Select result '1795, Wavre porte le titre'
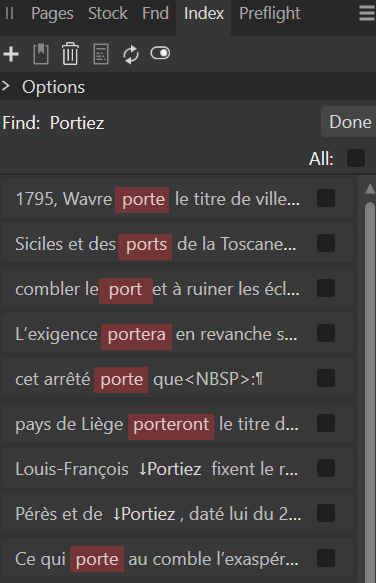 177,198
